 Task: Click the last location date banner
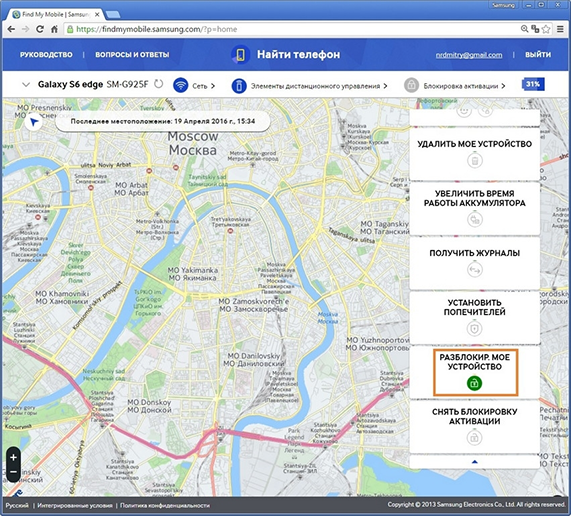coord(163,121)
